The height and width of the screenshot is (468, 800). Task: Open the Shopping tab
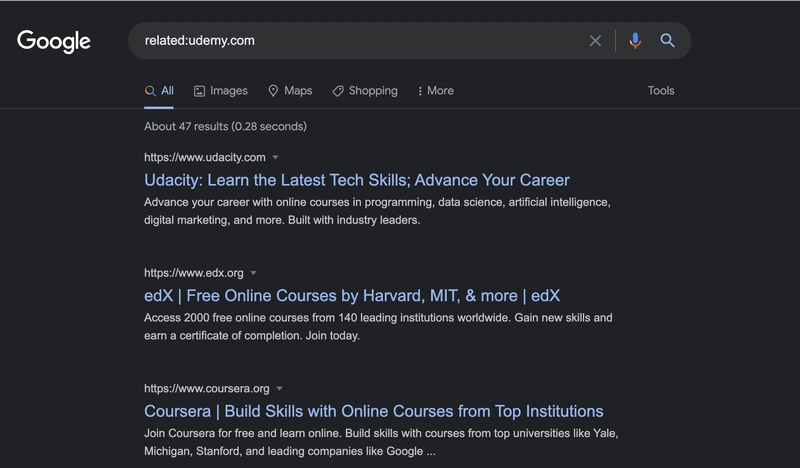(x=365, y=91)
